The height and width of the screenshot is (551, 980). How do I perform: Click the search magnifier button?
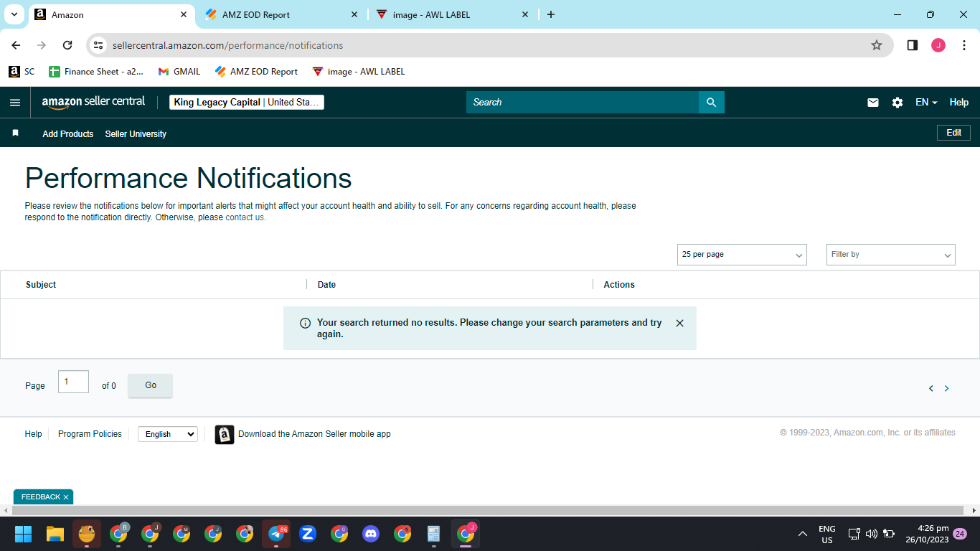pos(711,103)
